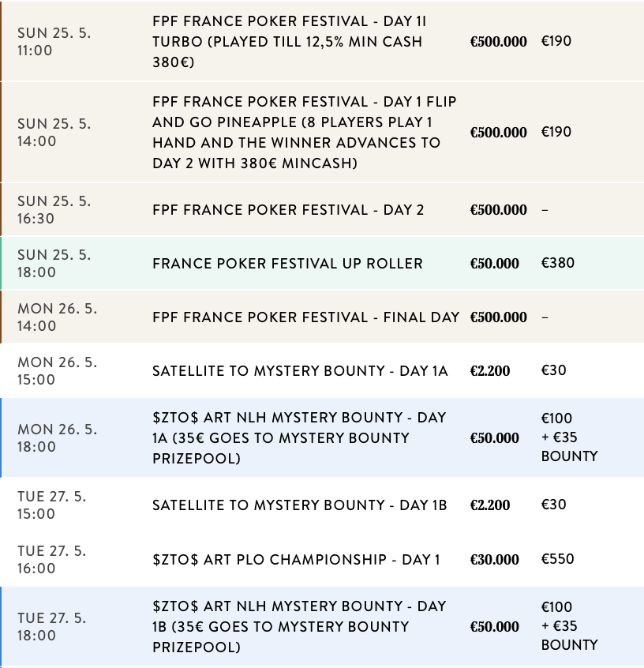
Task: Click the Monday 14:00 date cell
Action: point(57,317)
